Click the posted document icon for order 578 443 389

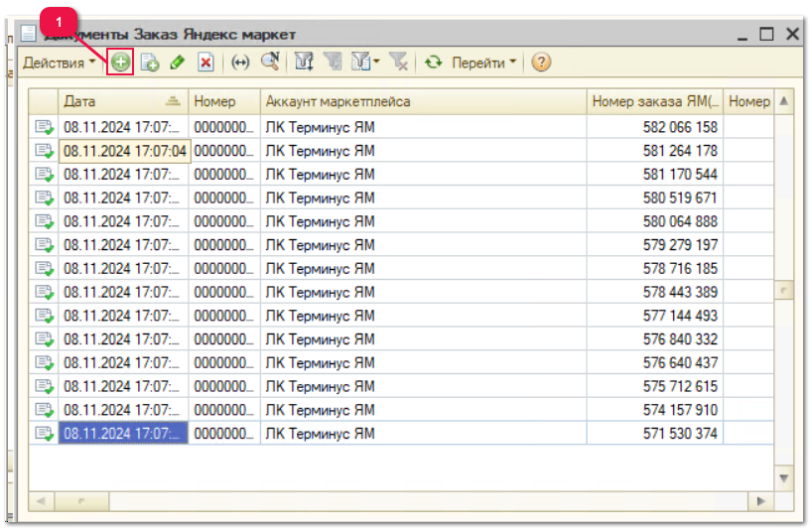coord(44,292)
